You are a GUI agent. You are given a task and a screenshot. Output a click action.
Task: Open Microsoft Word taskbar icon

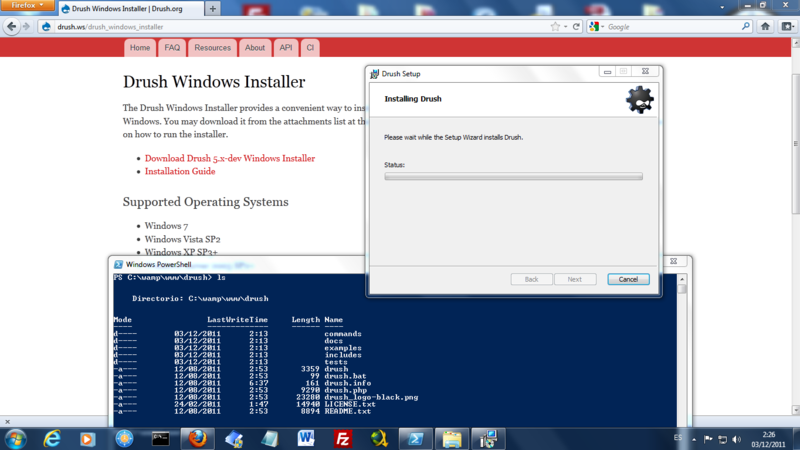306,438
